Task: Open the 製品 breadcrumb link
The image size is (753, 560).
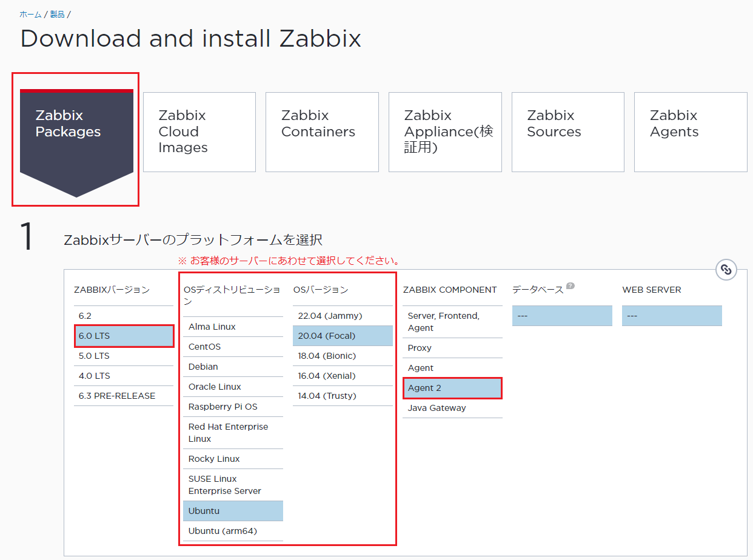Action: point(57,14)
